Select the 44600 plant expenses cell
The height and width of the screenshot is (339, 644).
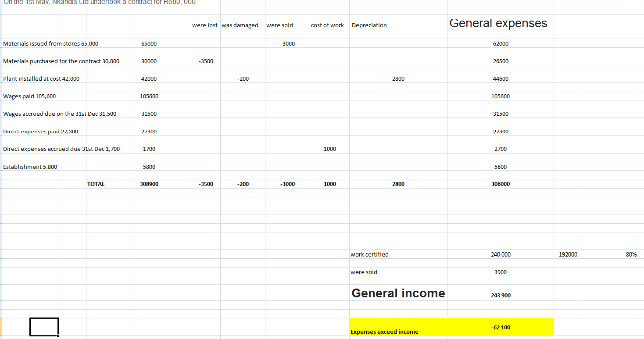click(x=501, y=79)
